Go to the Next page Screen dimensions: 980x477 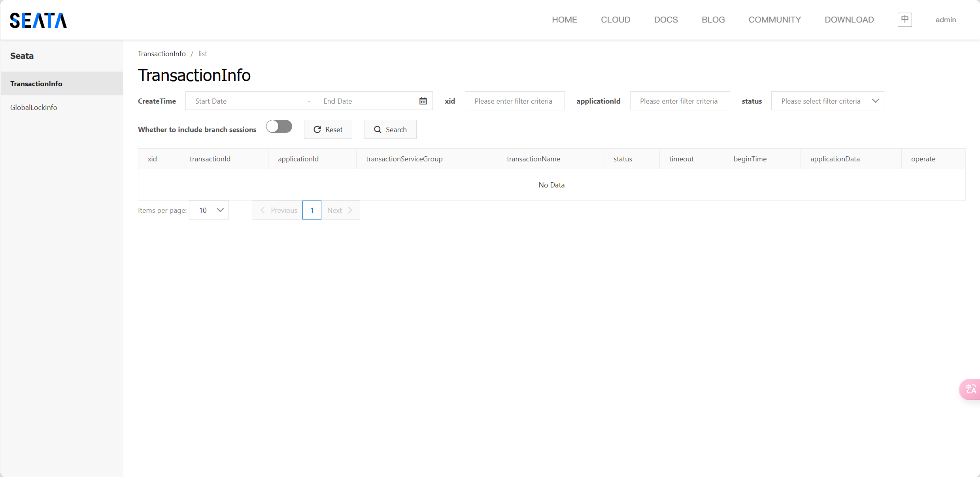[x=340, y=210]
